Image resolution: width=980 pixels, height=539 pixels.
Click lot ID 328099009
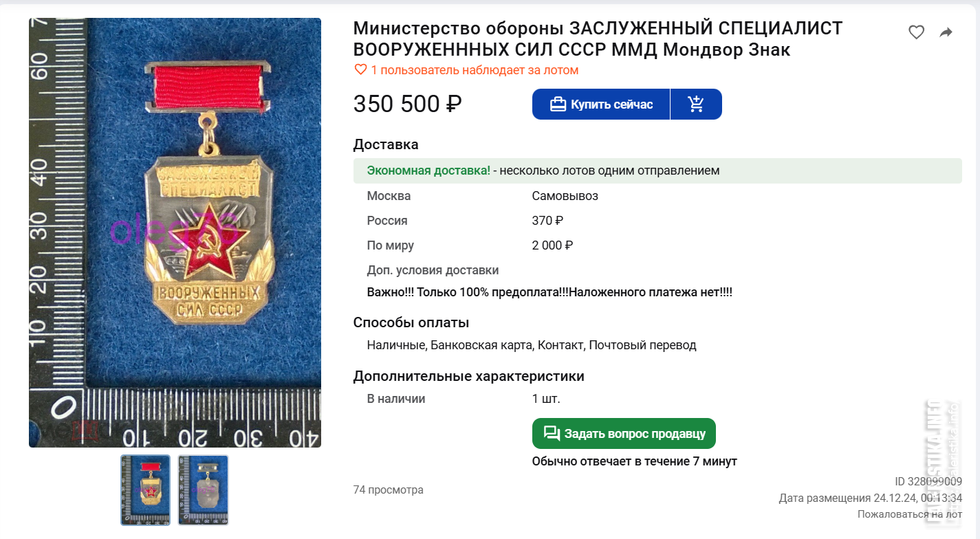click(928, 481)
